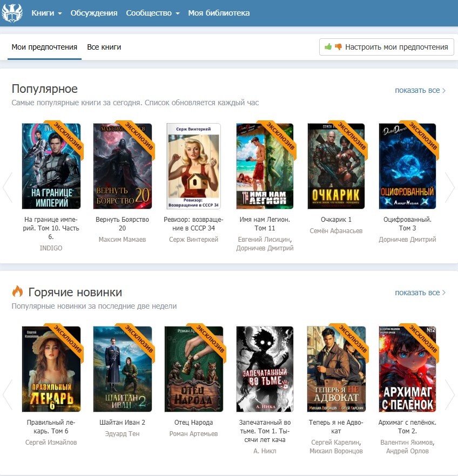
Task: Click title link Шайтан Иван 2
Action: [x=122, y=422]
